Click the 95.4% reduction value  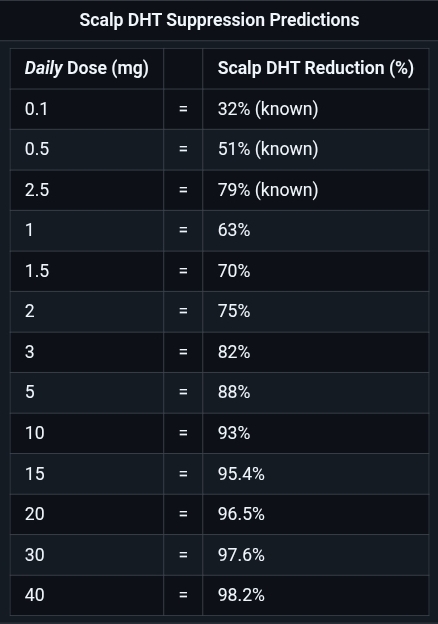tap(241, 474)
